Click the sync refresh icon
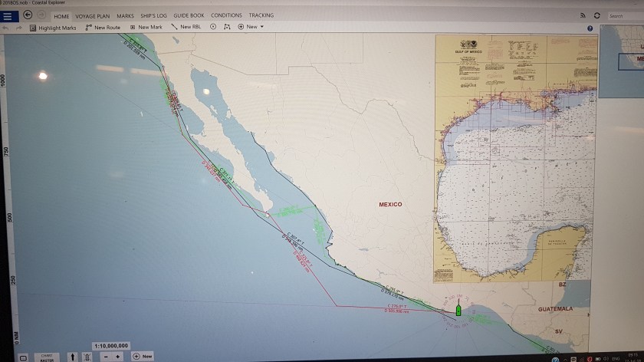Viewport: 644px width, 362px height. 596,15
